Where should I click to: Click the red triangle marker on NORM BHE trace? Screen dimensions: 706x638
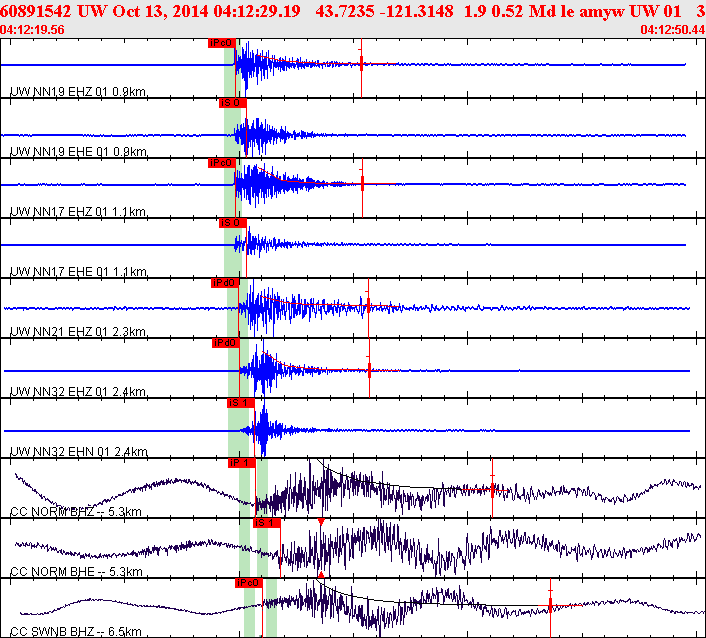pyautogui.click(x=321, y=522)
